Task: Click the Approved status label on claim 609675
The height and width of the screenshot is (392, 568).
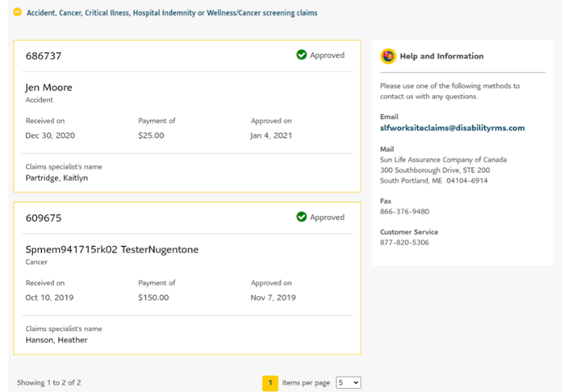Action: click(x=328, y=217)
